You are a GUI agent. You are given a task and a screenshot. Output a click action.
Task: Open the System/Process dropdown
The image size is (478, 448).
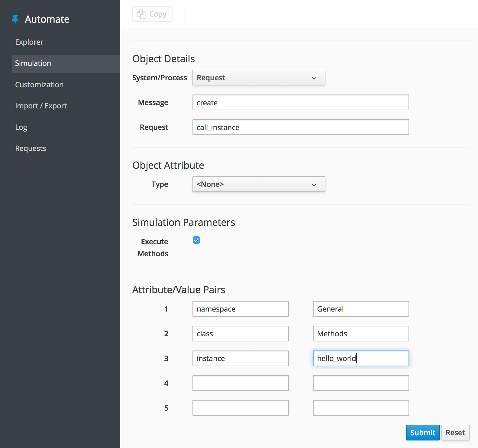coord(259,78)
